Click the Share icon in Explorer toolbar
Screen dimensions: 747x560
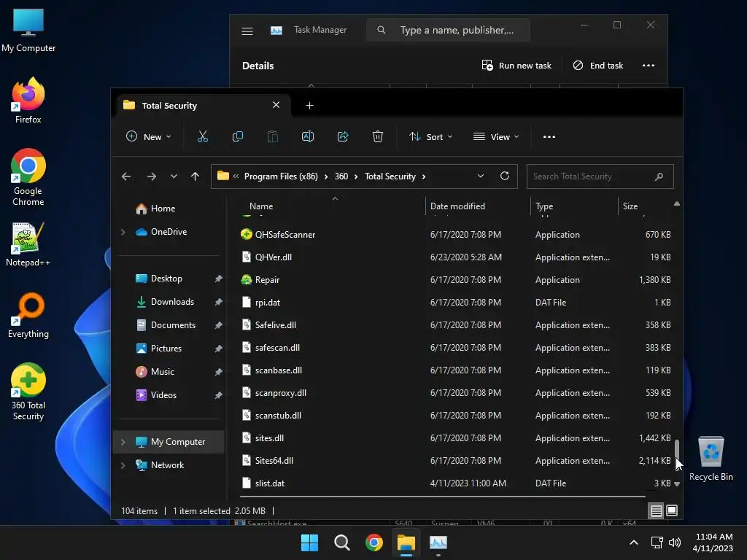[x=343, y=136]
